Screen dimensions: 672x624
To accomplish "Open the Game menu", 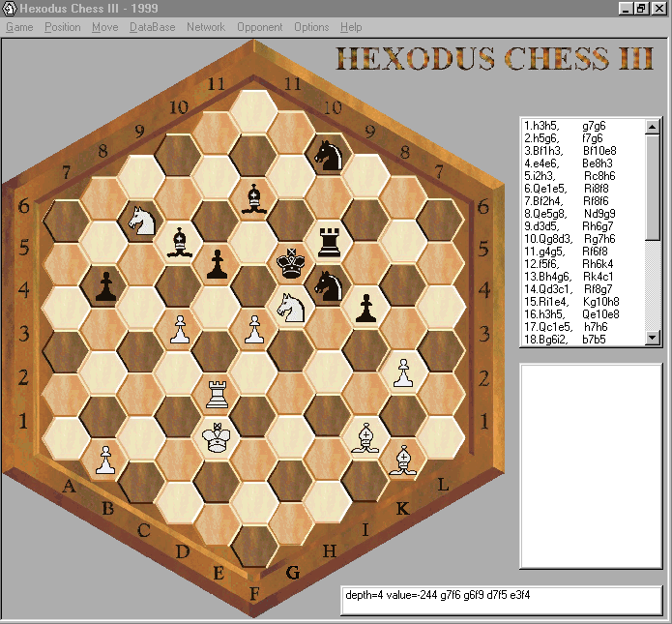I will [x=19, y=27].
